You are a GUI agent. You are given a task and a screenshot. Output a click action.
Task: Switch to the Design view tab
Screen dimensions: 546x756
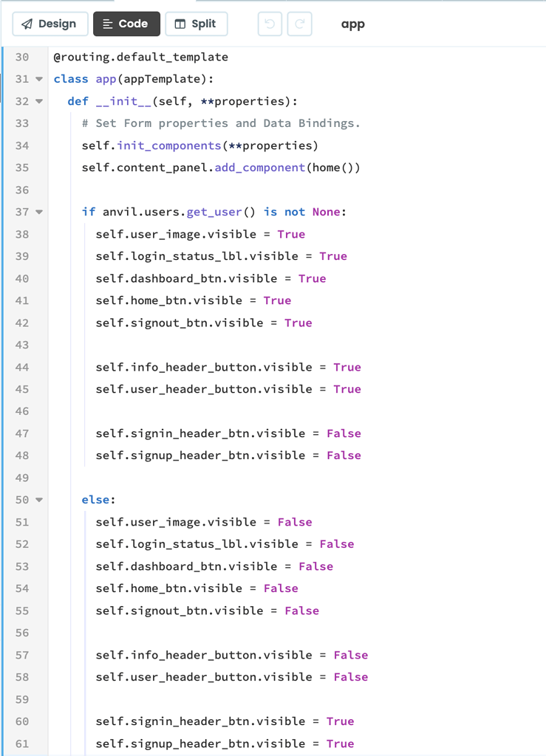pos(50,24)
